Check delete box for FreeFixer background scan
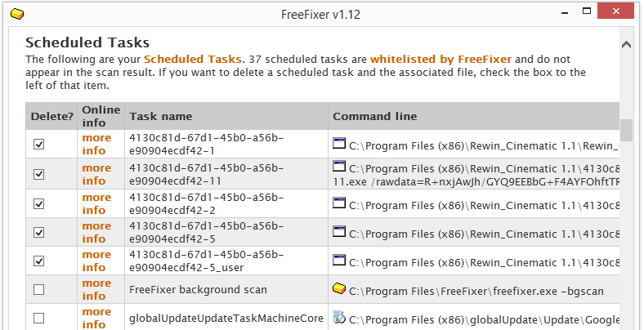 point(38,290)
